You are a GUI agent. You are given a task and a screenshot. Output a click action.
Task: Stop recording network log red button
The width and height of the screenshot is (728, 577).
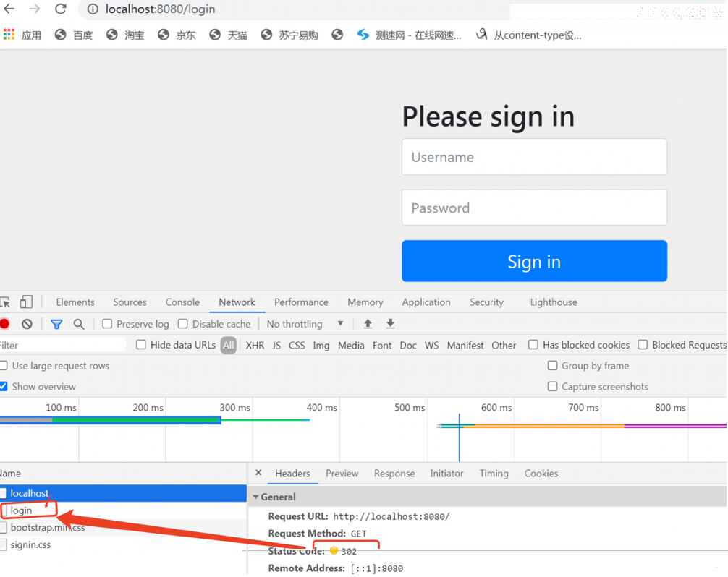4,324
